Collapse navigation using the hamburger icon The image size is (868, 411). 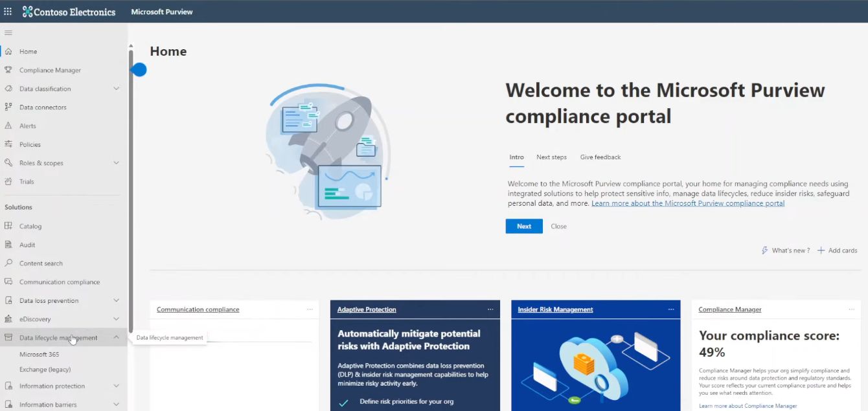(x=8, y=32)
